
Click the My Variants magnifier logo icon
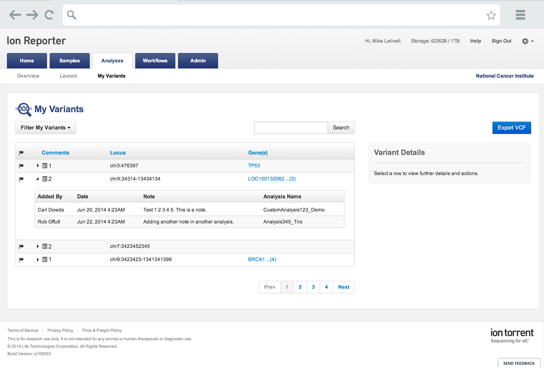(24, 109)
